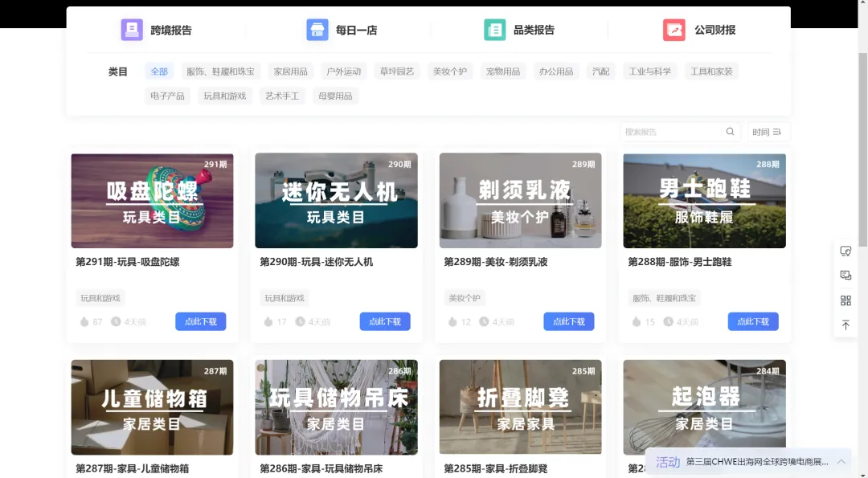Screen dimensions: 868x478
Task: Select the 全部 category filter
Action: (x=159, y=71)
